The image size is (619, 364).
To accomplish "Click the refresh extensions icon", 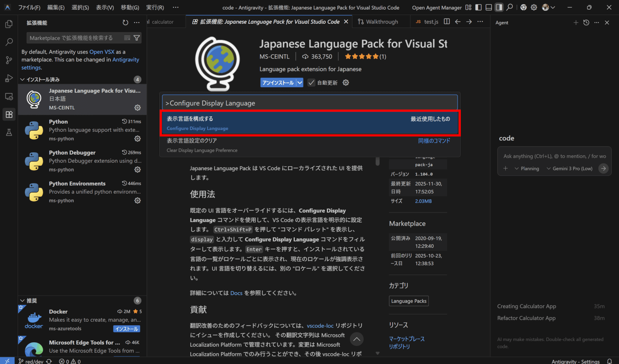I will click(x=125, y=23).
